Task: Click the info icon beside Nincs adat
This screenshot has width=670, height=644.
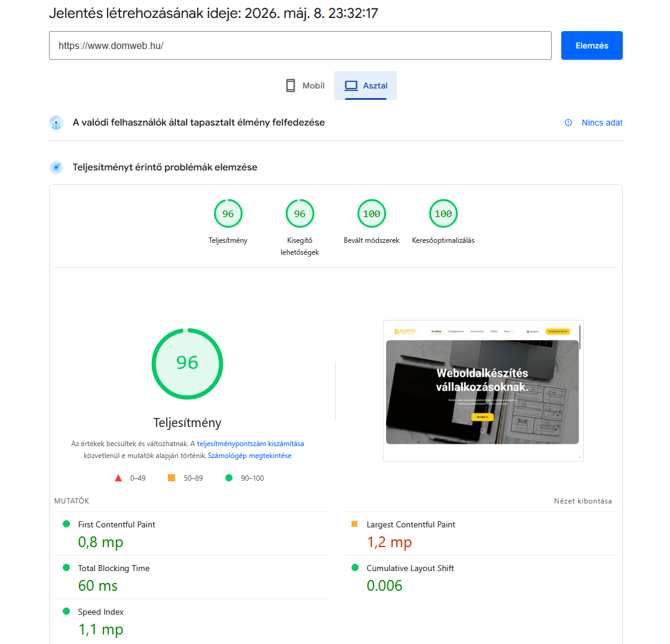Action: (568, 123)
